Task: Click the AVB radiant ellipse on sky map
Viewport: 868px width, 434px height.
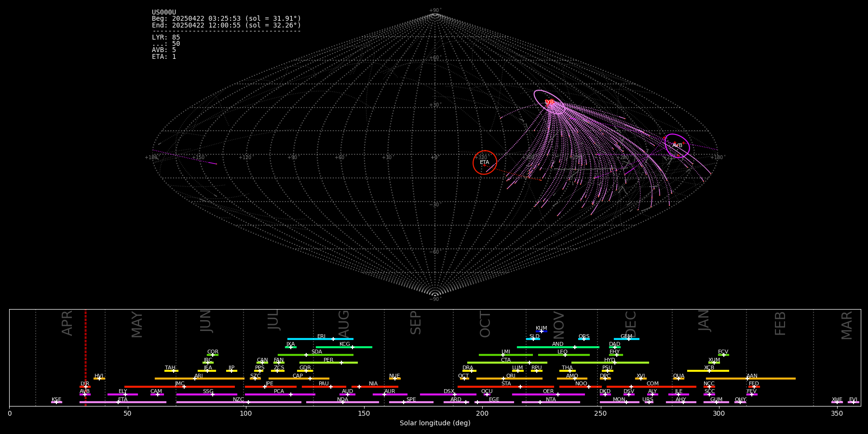Action: 677,145
